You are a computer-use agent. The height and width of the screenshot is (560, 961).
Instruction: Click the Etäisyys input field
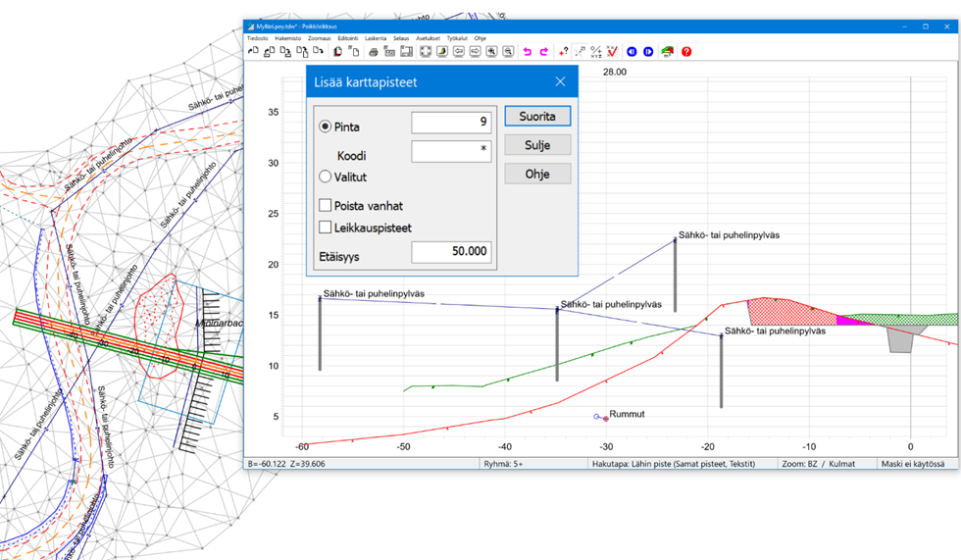[x=451, y=251]
